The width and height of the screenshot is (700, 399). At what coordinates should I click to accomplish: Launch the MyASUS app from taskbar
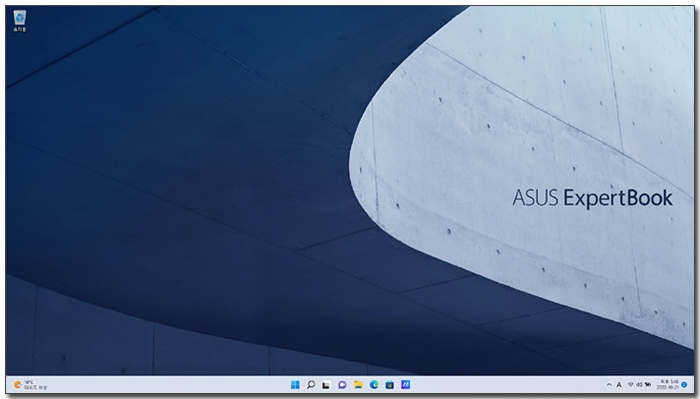pyautogui.click(x=405, y=385)
